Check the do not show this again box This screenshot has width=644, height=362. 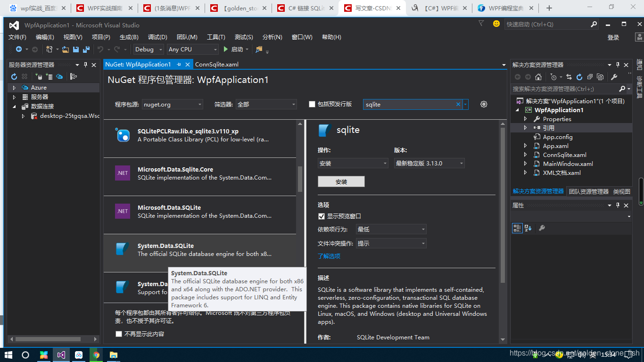(119, 334)
